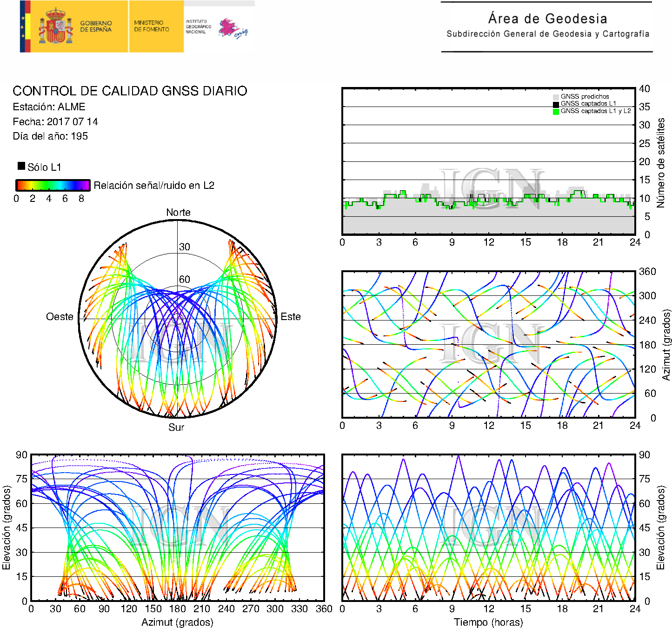Click the black GNSS captados L1 legend marker
The image size is (672, 628).
(556, 104)
